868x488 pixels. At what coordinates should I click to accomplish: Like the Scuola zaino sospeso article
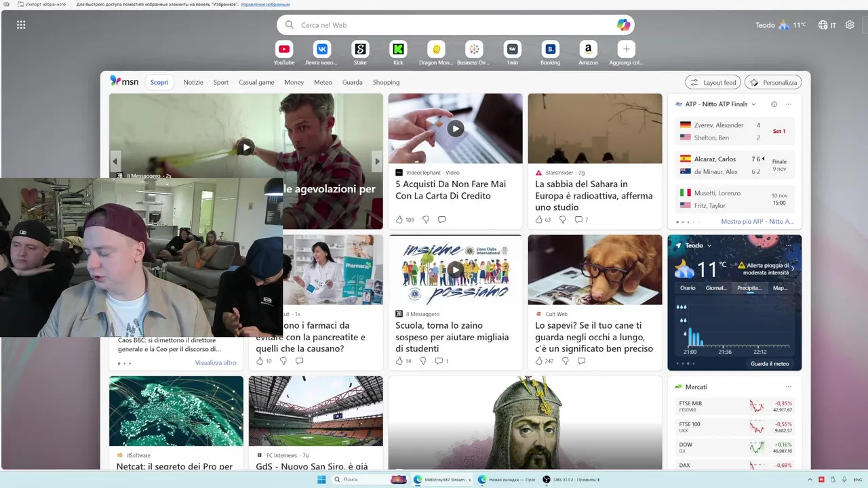[399, 361]
